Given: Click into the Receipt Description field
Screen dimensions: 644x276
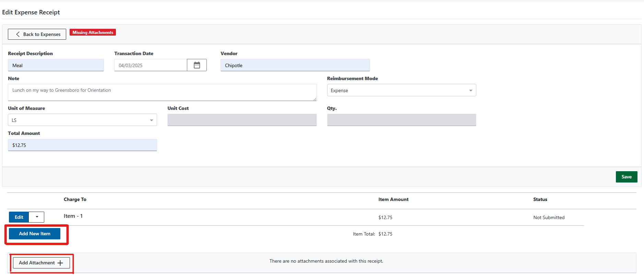Looking at the screenshot, I should click(56, 65).
